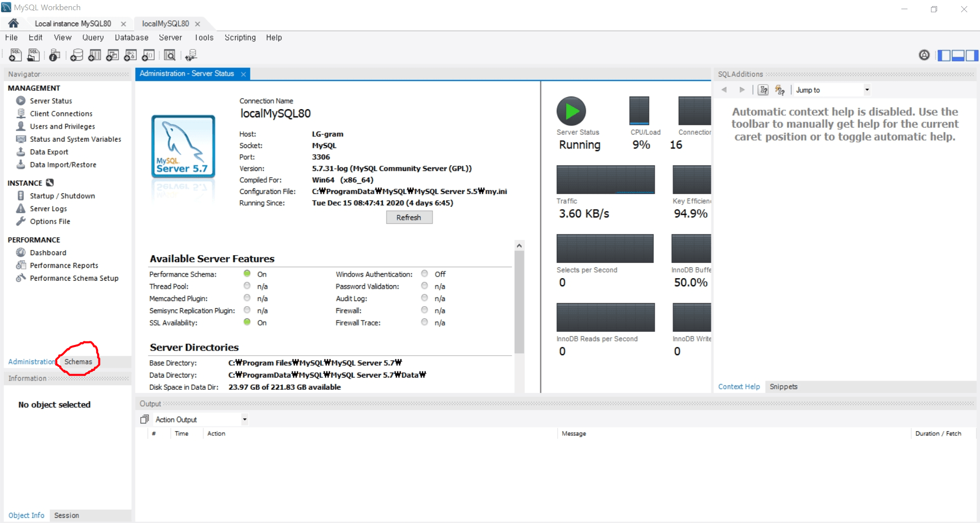This screenshot has width=980, height=523.
Task: Click the Performance Schema status indicator
Action: coord(247,273)
